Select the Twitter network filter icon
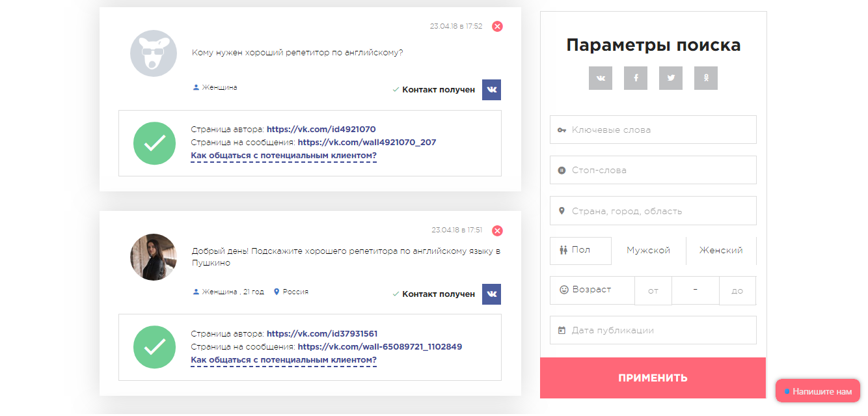 pos(670,77)
